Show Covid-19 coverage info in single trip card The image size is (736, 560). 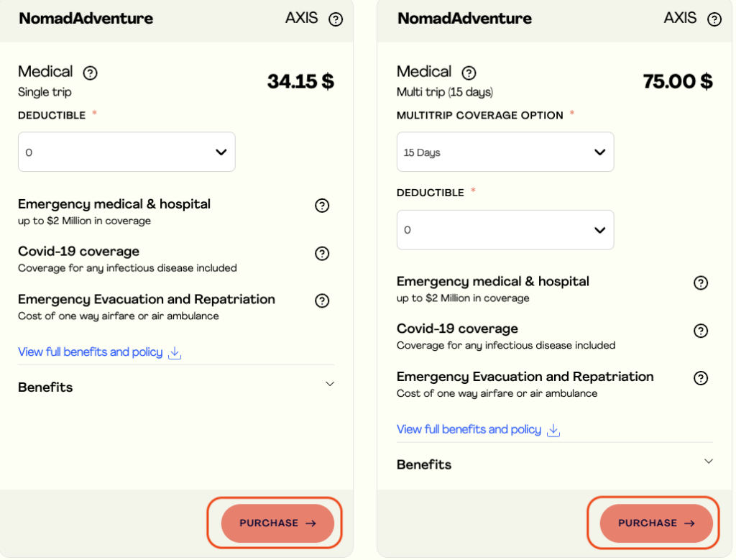click(322, 253)
